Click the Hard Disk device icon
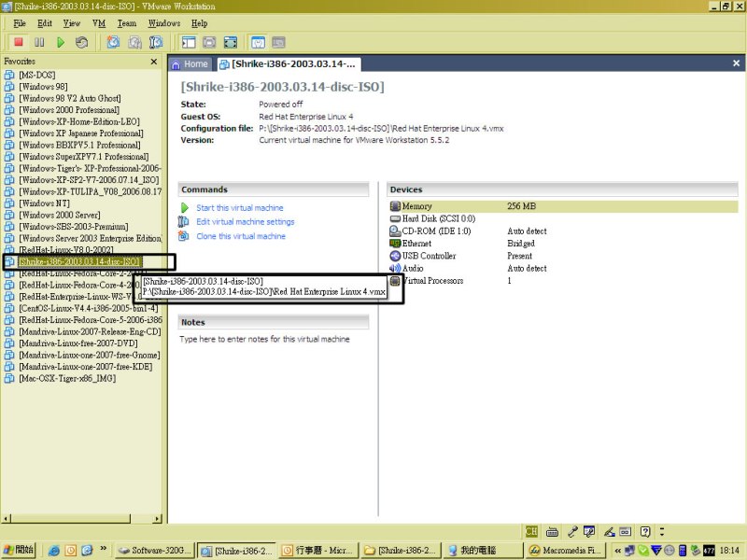This screenshot has width=747, height=560. pos(395,218)
